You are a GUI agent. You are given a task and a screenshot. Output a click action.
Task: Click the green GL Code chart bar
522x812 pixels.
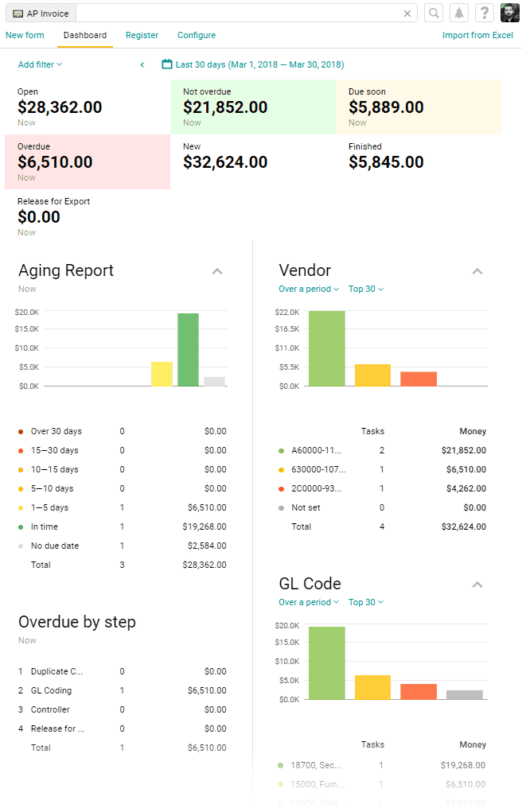coord(327,662)
